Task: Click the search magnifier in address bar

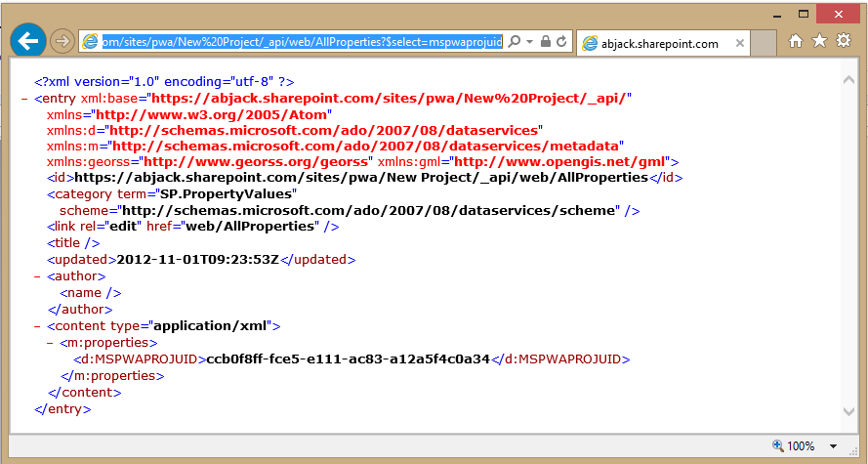Action: pos(515,42)
